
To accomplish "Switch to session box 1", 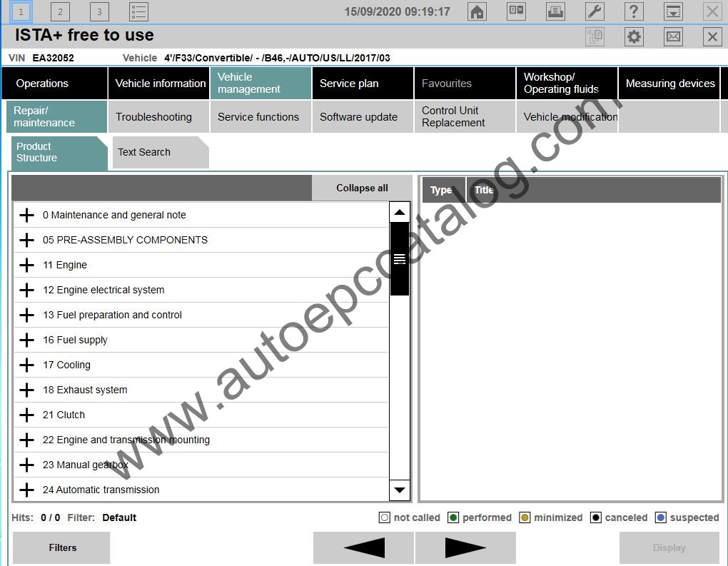I will click(21, 11).
